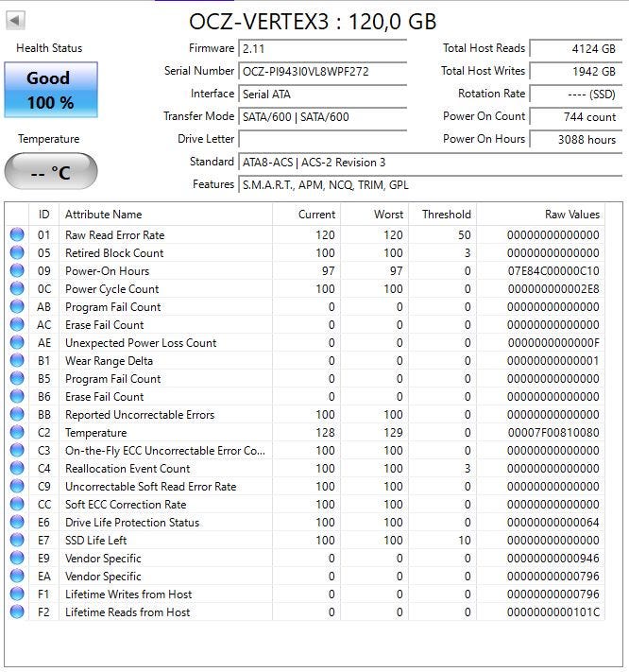The height and width of the screenshot is (672, 629).
Task: Select the Wear Range Delta attribute name
Action: [x=109, y=361]
